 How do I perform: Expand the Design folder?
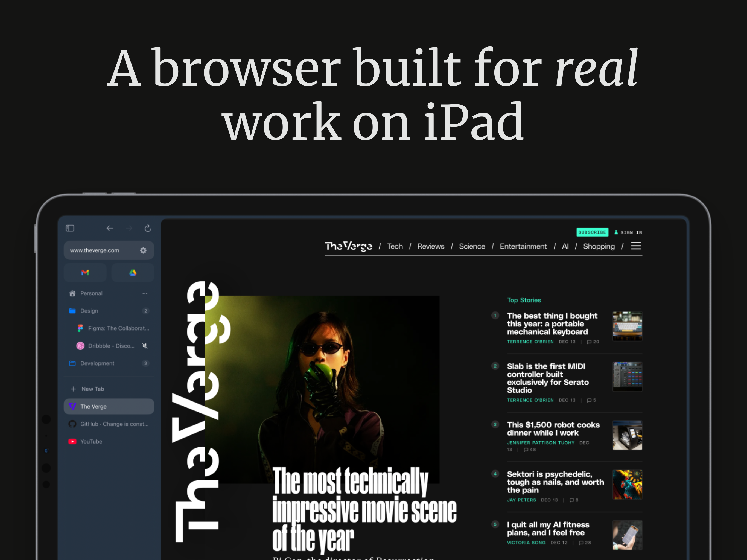click(89, 310)
